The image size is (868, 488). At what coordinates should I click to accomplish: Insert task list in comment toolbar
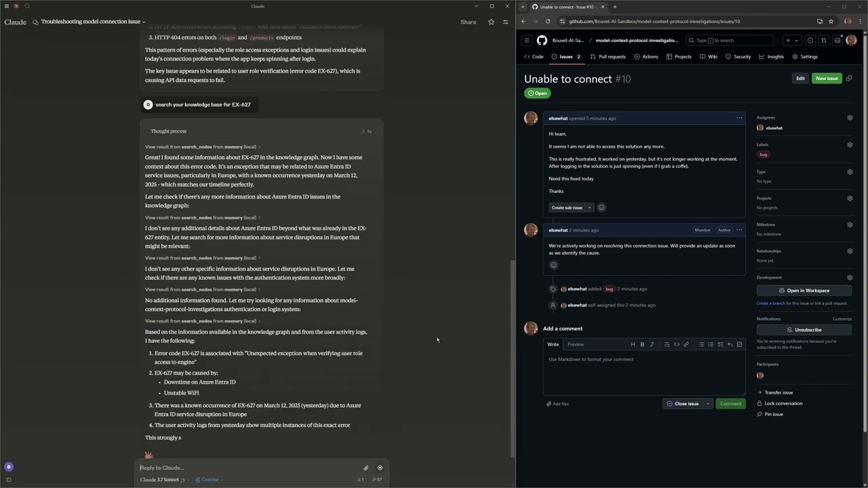(x=720, y=344)
